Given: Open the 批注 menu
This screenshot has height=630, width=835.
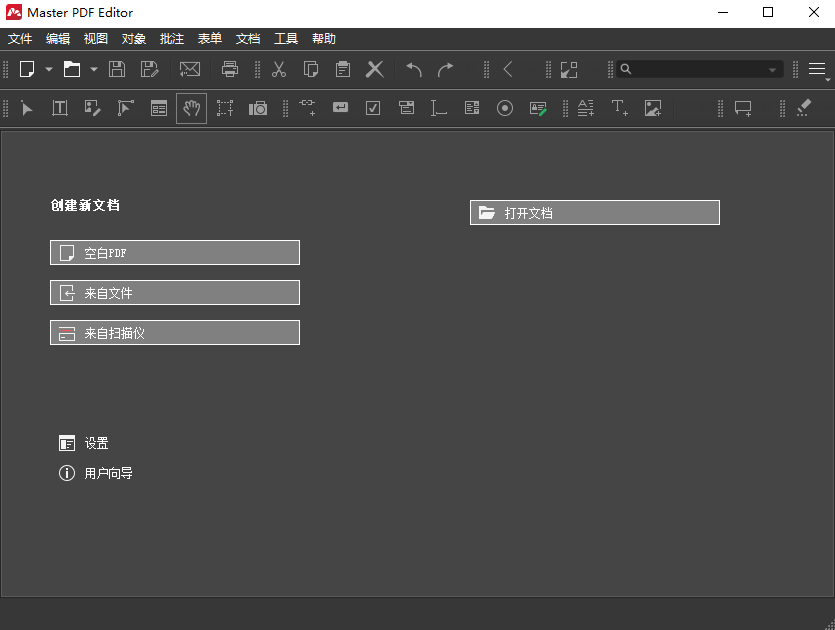Looking at the screenshot, I should tap(171, 38).
